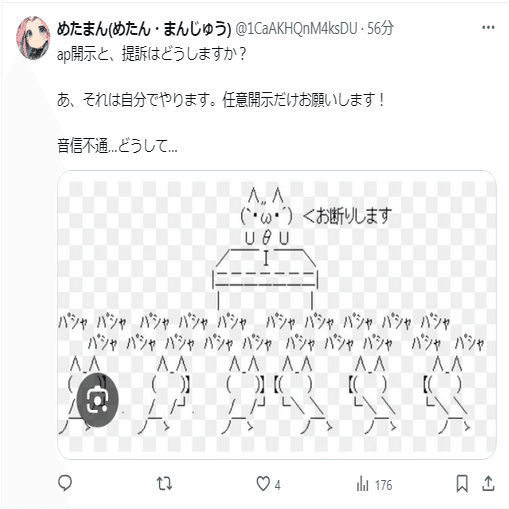View analytics via the bar chart icon

(362, 484)
